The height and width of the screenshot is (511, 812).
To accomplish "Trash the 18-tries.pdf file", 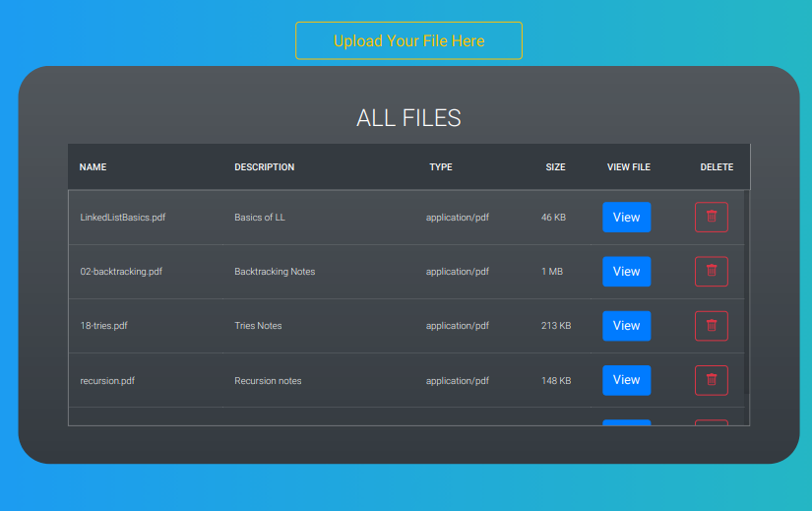I will click(712, 326).
